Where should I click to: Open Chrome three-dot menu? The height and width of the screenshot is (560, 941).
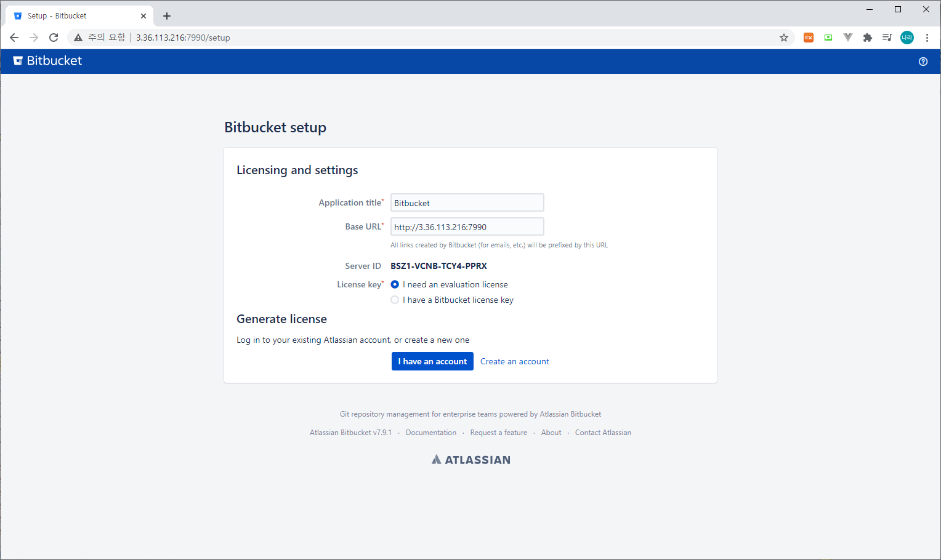pyautogui.click(x=927, y=38)
